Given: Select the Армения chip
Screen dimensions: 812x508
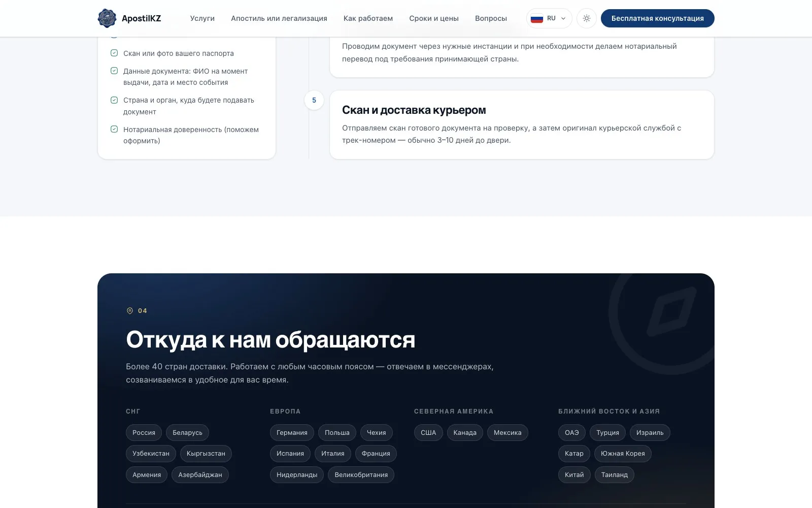Looking at the screenshot, I should click(147, 474).
